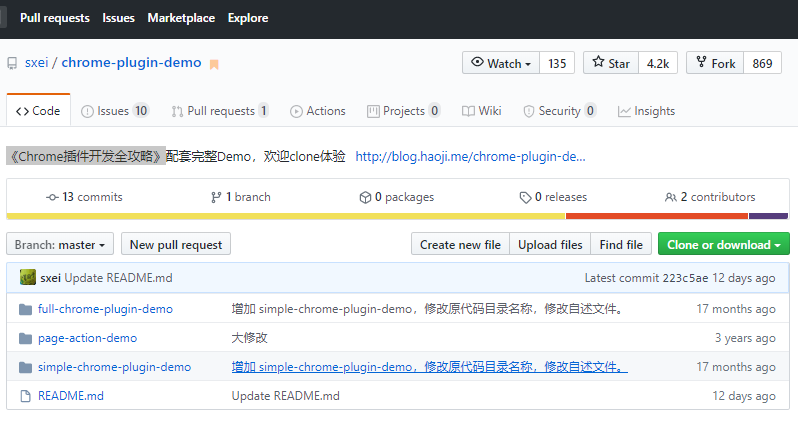Open underlined commit message in simple-chrome-plugin-demo row
Screen dimensions: 798x421
point(430,367)
